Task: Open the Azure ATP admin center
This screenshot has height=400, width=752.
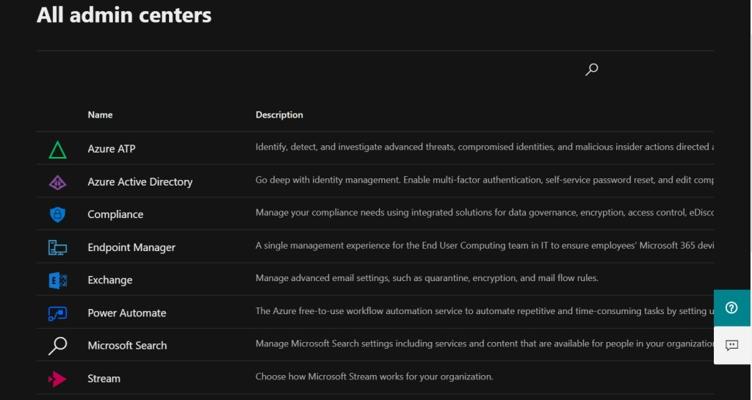Action: click(x=111, y=149)
